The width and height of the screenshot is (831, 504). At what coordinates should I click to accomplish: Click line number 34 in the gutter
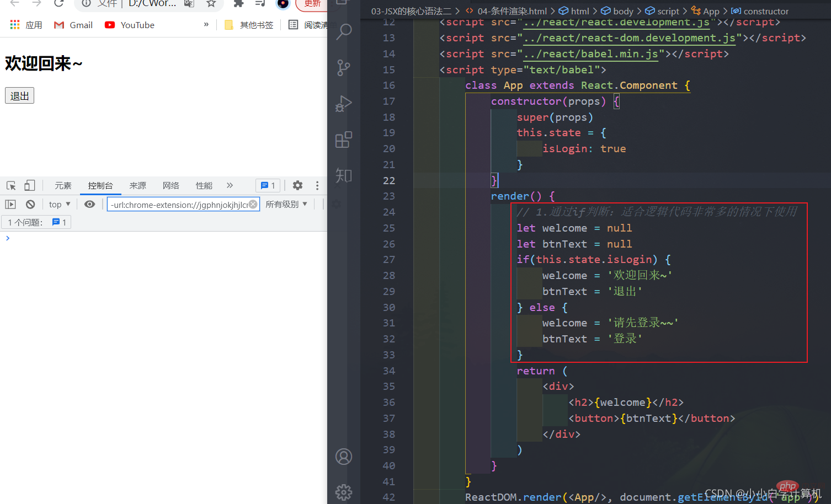point(389,371)
